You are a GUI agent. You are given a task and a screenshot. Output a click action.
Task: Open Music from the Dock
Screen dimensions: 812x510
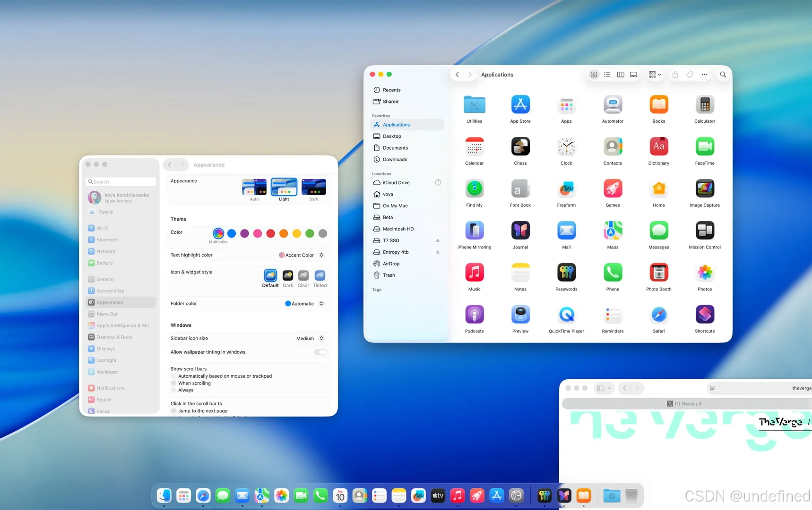pos(457,495)
